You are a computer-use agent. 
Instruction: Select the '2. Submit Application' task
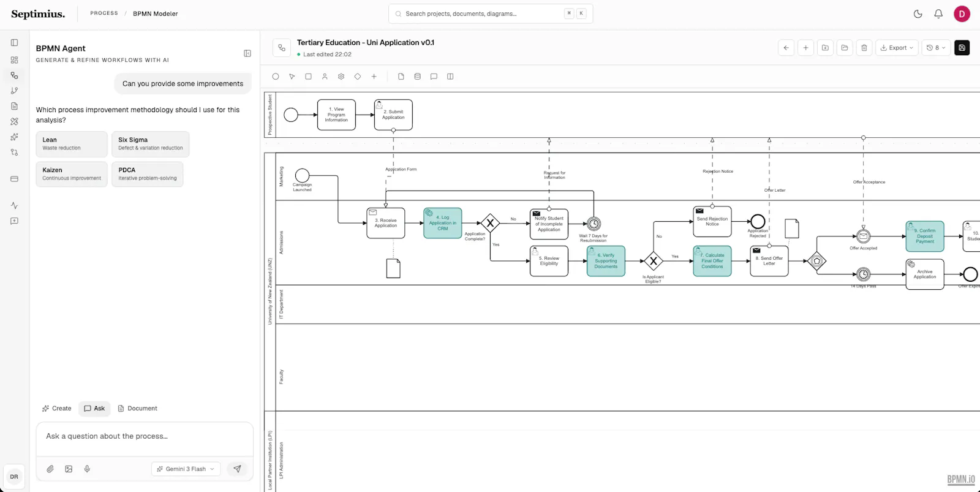[393, 115]
